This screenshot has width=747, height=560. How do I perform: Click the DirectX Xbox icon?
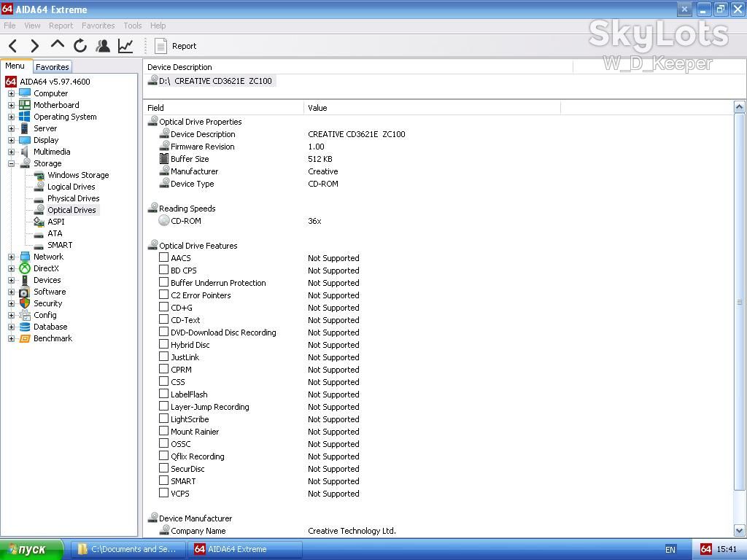click(x=25, y=268)
